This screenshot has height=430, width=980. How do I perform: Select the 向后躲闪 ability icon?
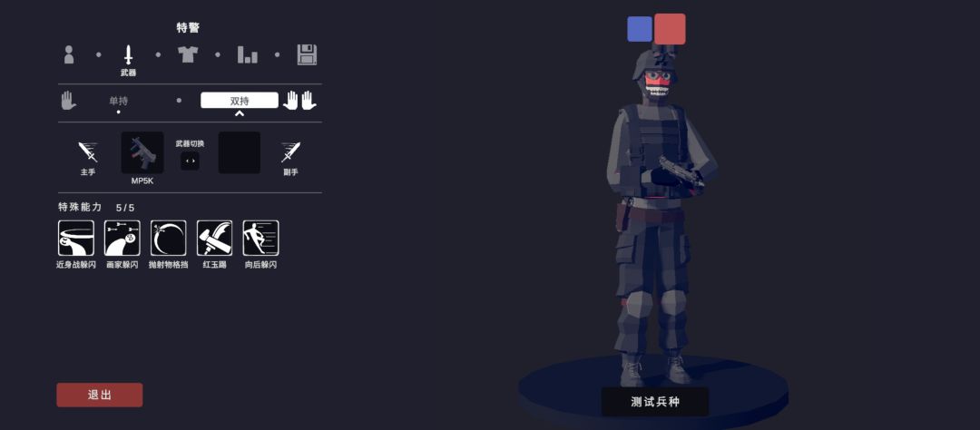point(260,238)
